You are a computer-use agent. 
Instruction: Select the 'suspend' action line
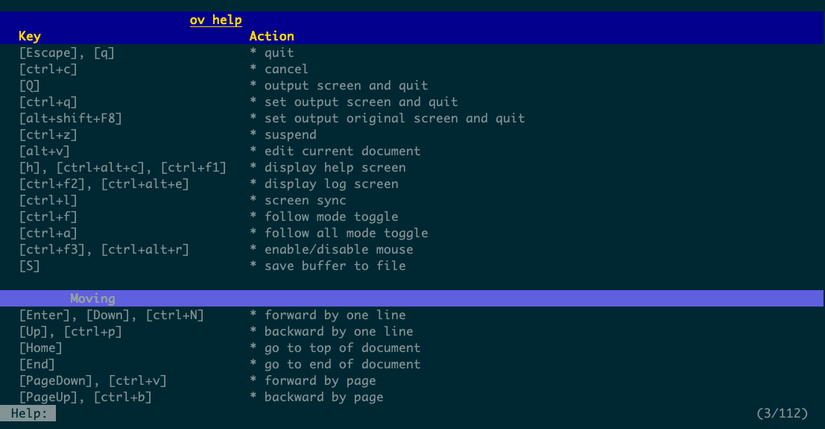click(290, 135)
